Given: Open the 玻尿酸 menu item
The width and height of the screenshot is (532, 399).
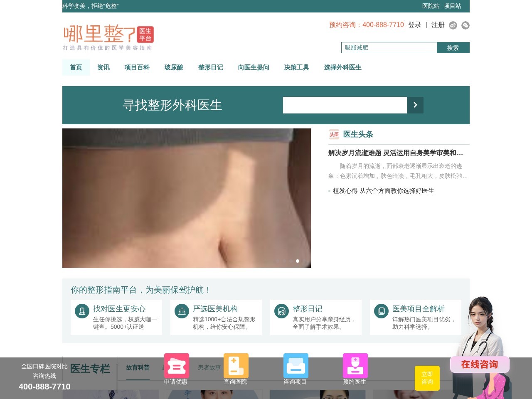Looking at the screenshot, I should click(x=174, y=67).
